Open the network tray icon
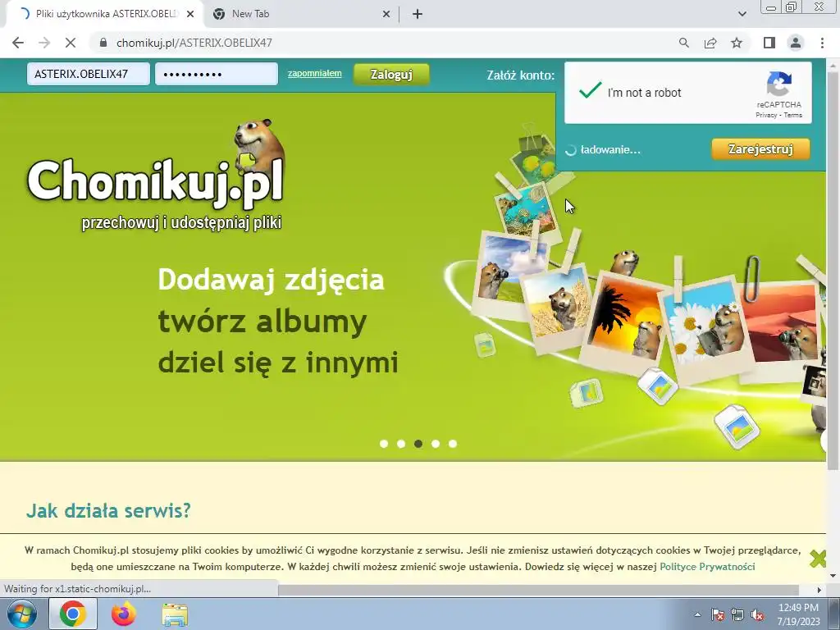This screenshot has width=840, height=630. tap(737, 614)
